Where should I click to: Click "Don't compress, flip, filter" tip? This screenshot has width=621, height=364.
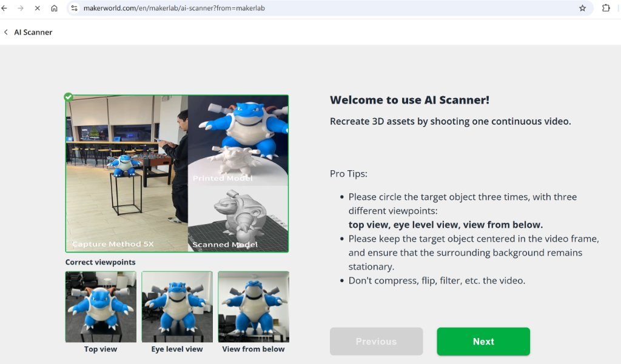coord(437,280)
